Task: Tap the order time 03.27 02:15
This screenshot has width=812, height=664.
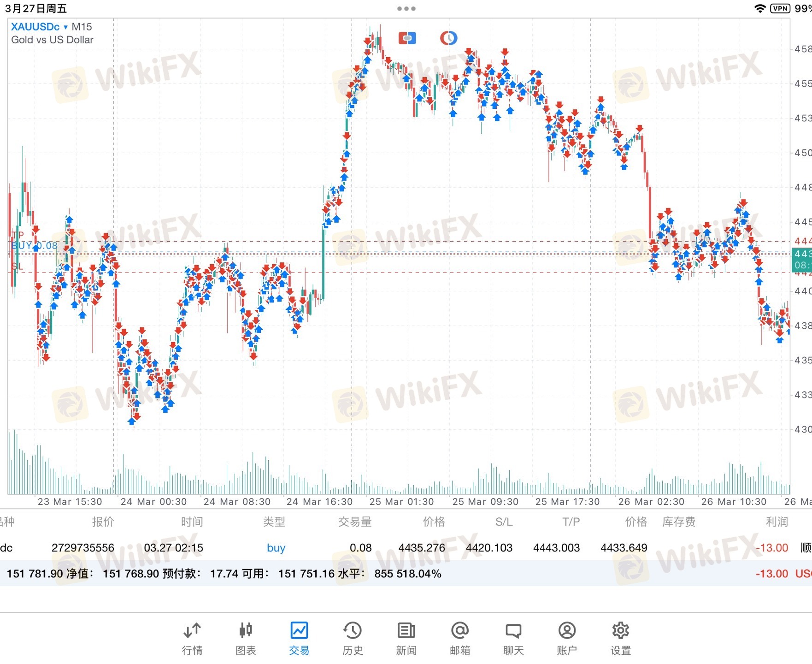Action: pyautogui.click(x=174, y=548)
